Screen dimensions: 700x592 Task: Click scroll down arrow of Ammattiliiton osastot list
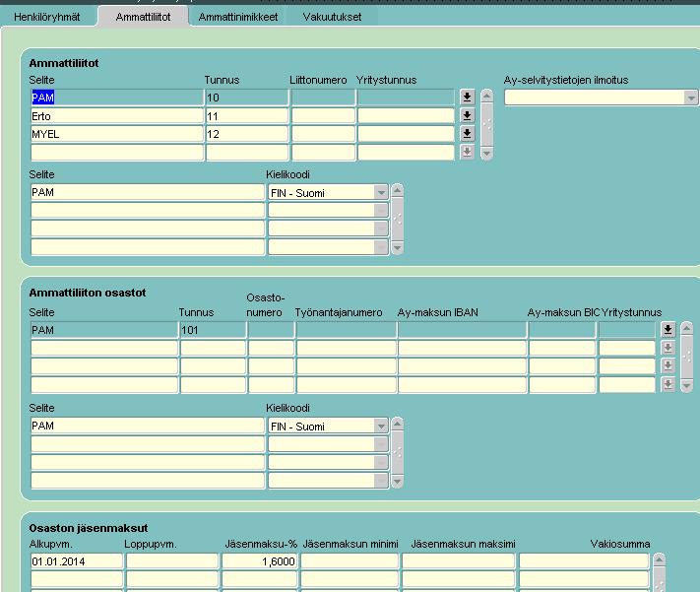click(x=686, y=385)
